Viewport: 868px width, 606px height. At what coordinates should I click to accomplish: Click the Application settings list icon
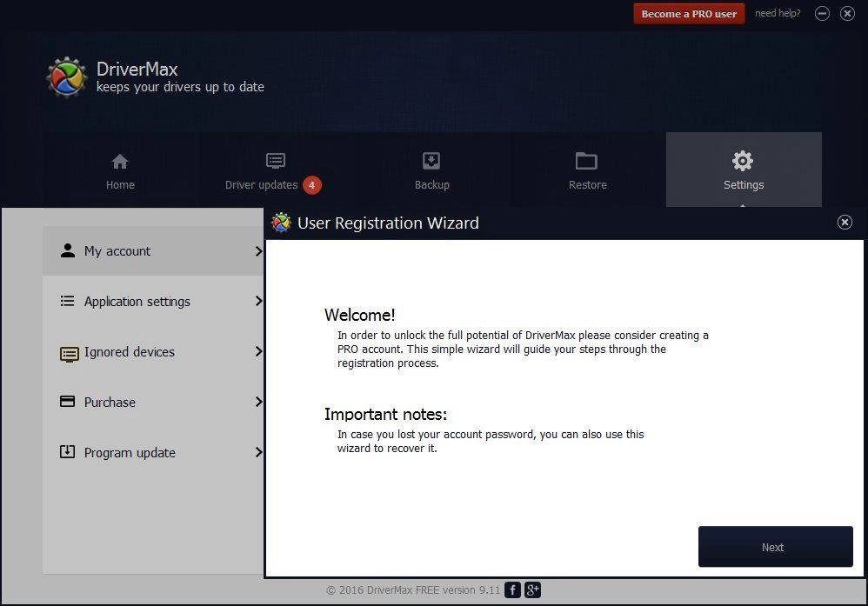[x=68, y=301]
